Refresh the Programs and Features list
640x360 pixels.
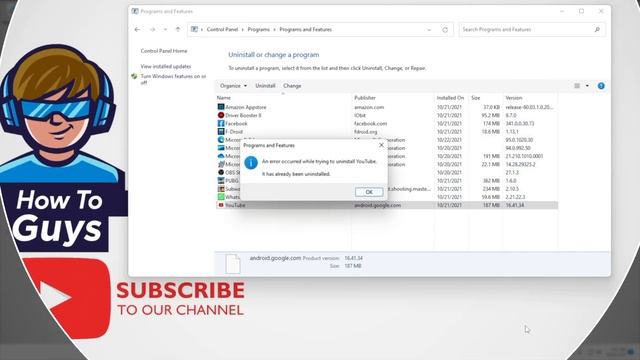[x=445, y=30]
